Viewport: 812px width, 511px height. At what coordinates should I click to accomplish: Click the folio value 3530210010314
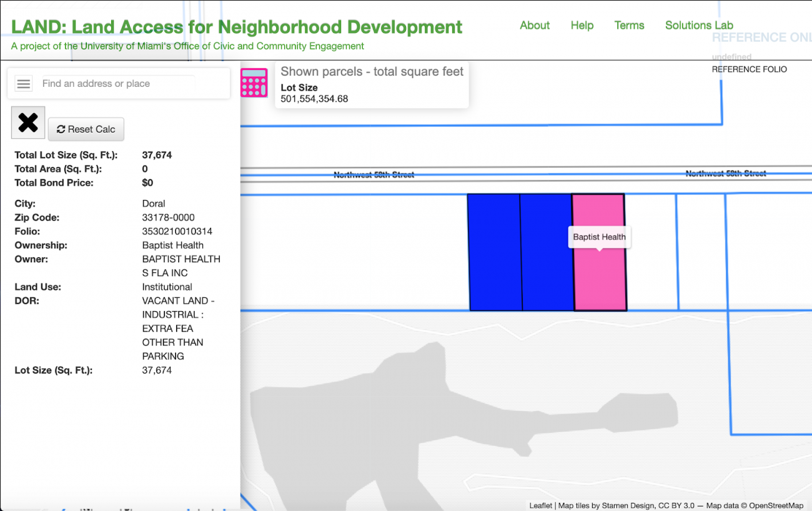(x=177, y=231)
